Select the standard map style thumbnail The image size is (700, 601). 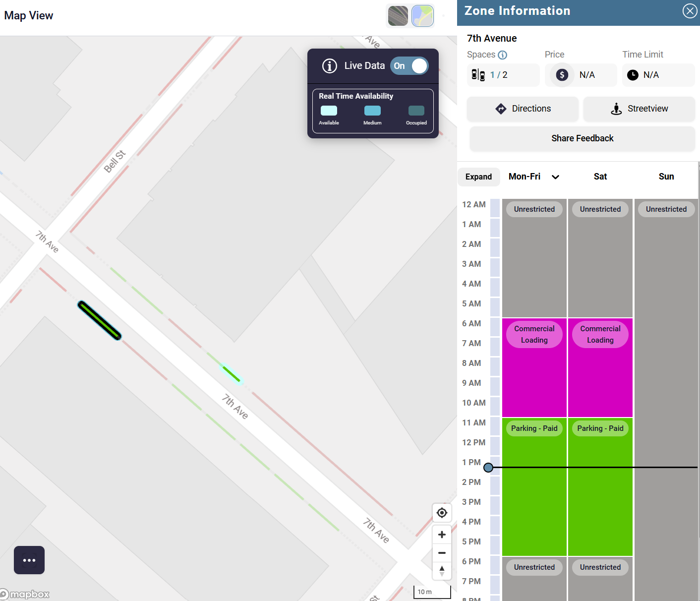tap(422, 15)
